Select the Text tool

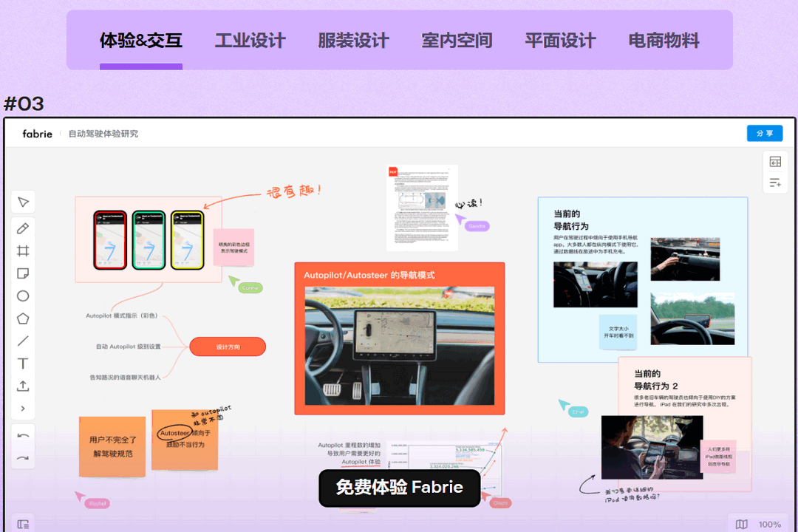23,364
